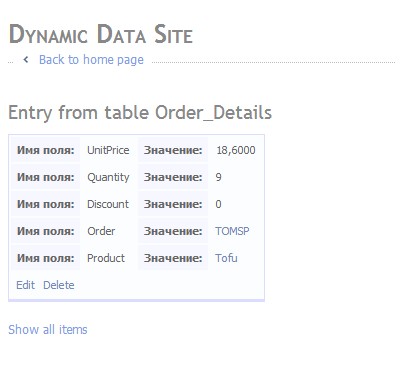Click the Edit link
This screenshot has width=403, height=376.
25,285
